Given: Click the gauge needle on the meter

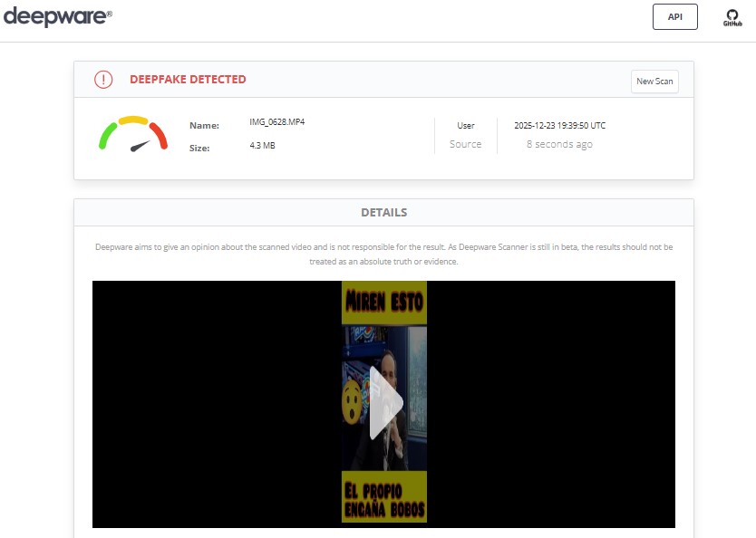Looking at the screenshot, I should point(140,146).
